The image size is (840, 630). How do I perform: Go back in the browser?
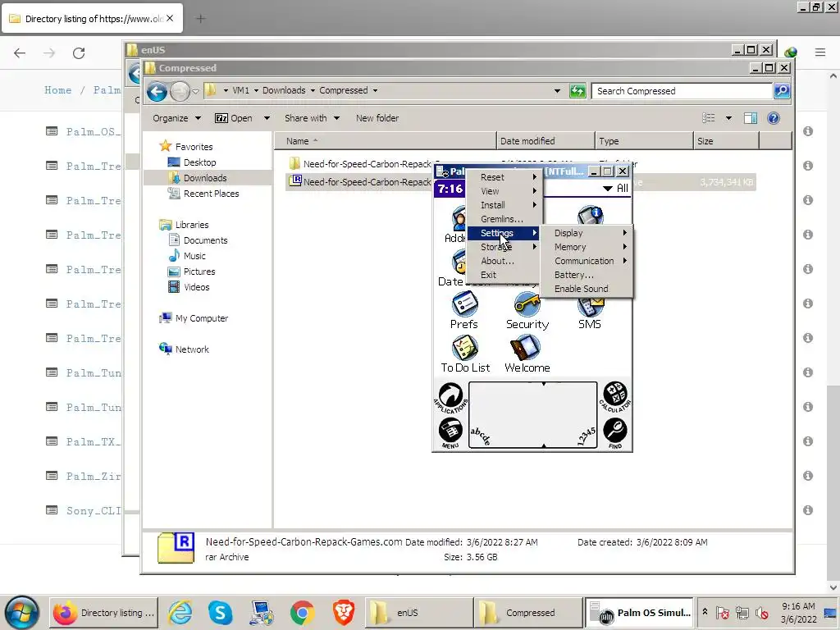20,53
